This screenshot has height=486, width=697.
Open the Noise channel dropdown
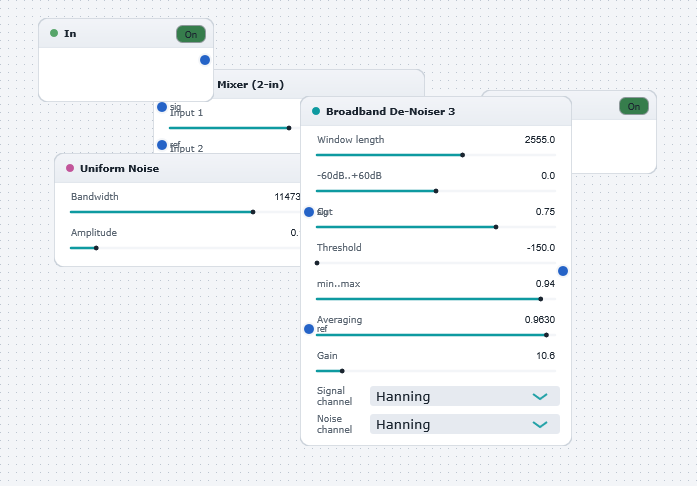(465, 424)
